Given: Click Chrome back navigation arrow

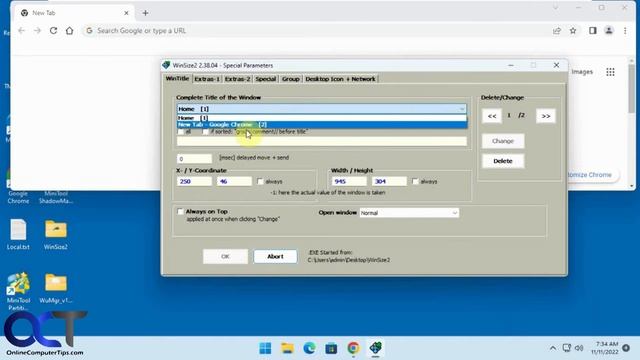Looking at the screenshot, I should [22, 31].
